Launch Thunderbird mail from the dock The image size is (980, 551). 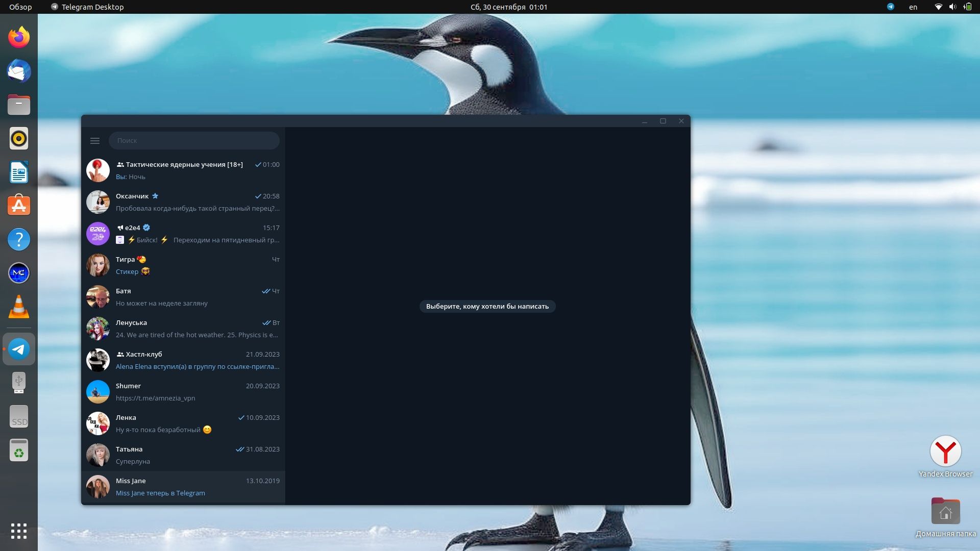pos(19,71)
